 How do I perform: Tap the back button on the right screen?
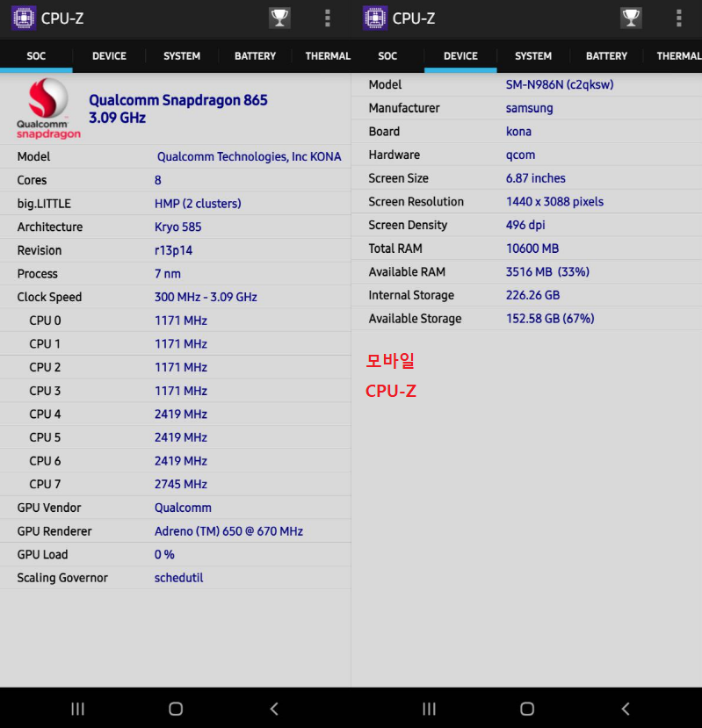[x=626, y=709]
